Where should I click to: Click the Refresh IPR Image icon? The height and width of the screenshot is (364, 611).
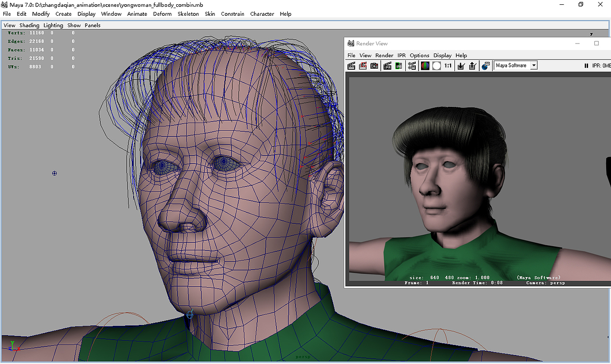coord(399,66)
